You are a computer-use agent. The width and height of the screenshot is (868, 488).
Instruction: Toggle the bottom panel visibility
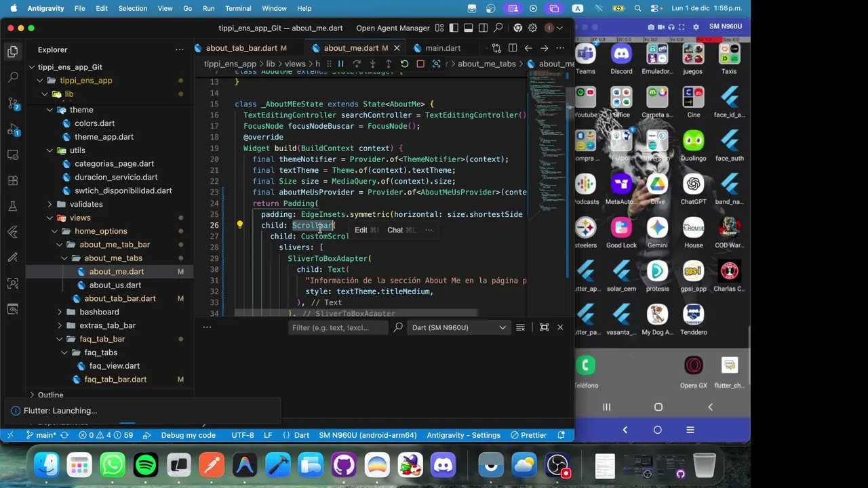(x=469, y=28)
